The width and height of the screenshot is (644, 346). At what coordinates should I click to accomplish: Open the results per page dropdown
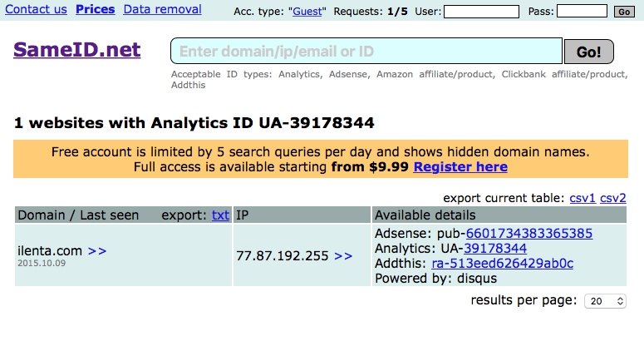(x=606, y=300)
